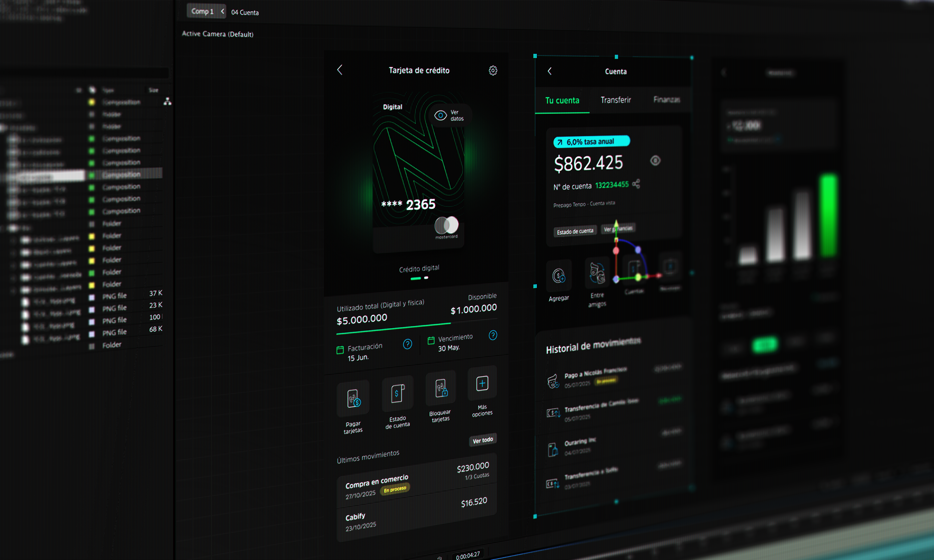
Task: Select the white second page indicator under Crédito digital
Action: click(x=426, y=278)
